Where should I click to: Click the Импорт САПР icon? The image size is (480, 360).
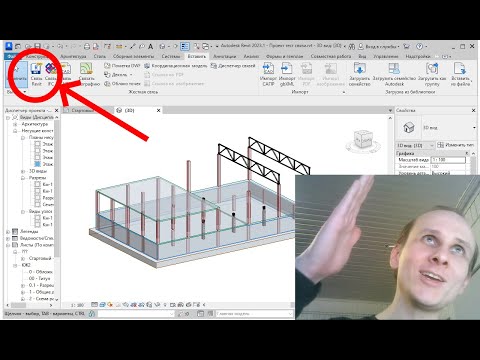[268, 69]
